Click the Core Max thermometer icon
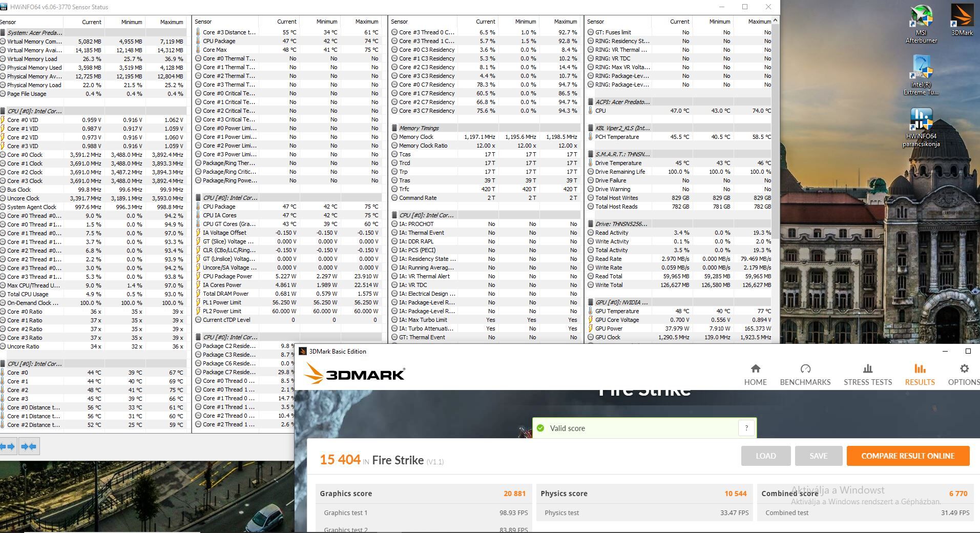The width and height of the screenshot is (980, 533). coord(198,50)
